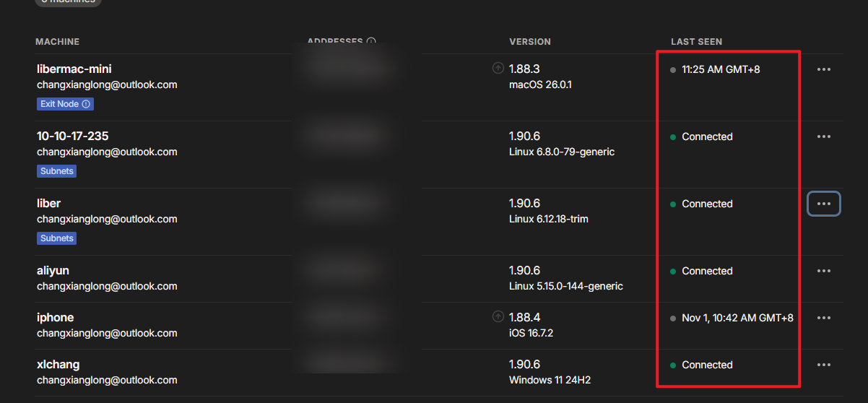868x403 pixels.
Task: Open the three-dot menu for liber
Action: coord(823,204)
